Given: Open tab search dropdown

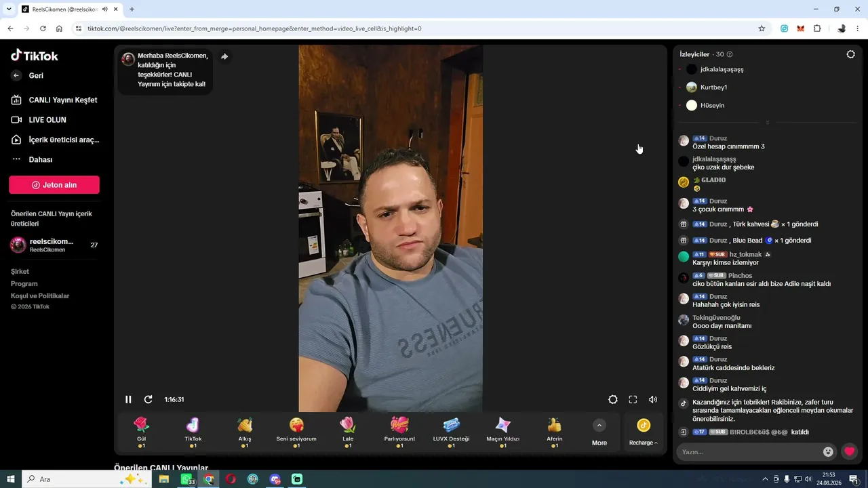Looking at the screenshot, I should point(9,9).
